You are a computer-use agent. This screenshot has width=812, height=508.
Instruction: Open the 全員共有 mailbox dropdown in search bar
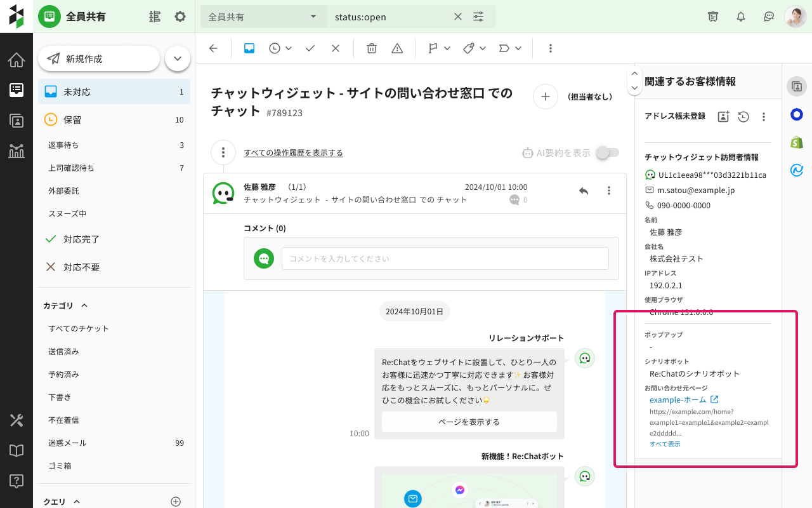click(x=263, y=17)
